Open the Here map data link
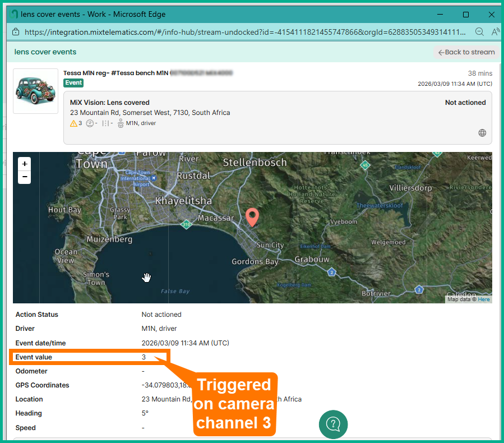This screenshot has height=443, width=504. coord(484,299)
